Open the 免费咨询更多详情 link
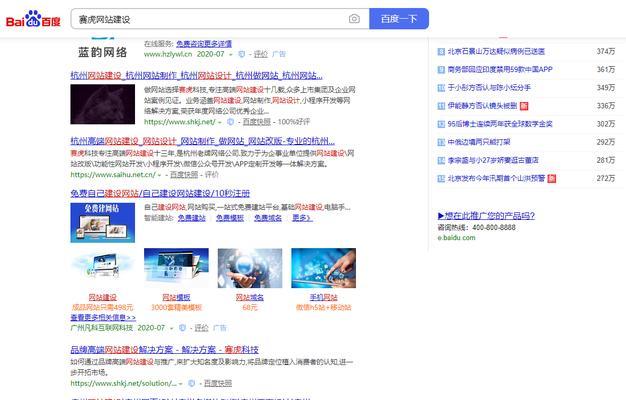This screenshot has height=400, width=626. point(204,44)
